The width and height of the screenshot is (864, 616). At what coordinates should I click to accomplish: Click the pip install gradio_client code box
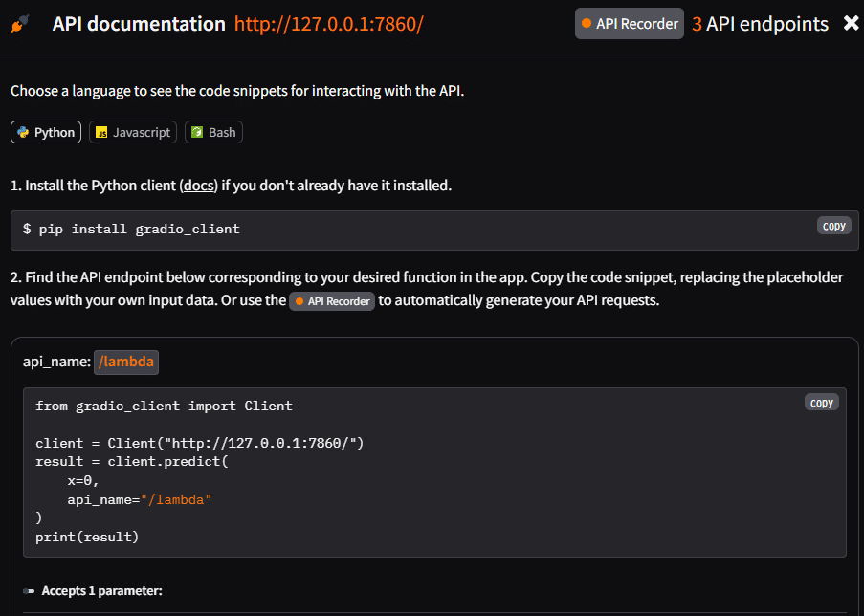coord(434,231)
